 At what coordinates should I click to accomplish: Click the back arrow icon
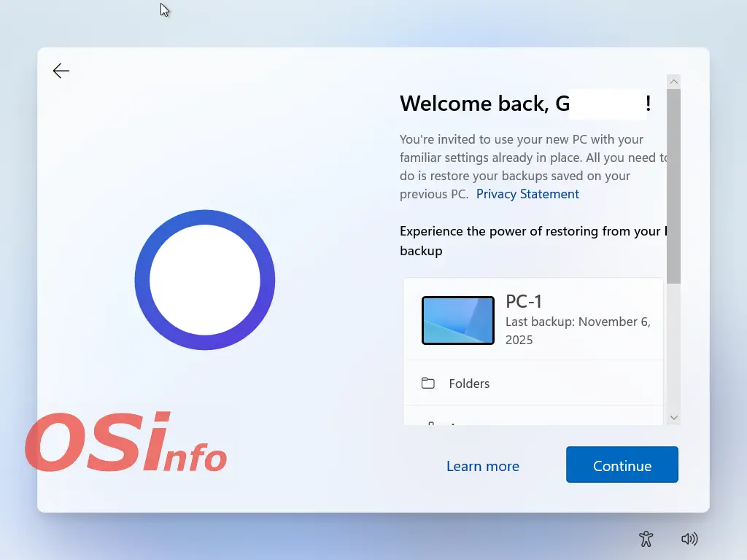tap(61, 71)
